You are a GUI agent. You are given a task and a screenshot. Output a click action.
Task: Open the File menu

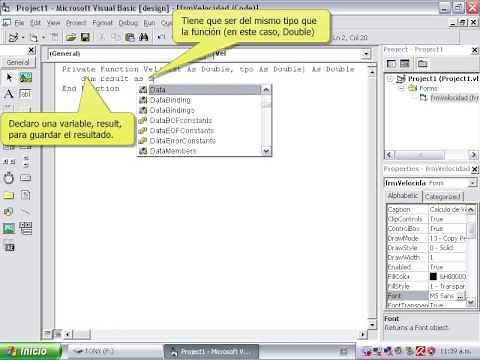[x=19, y=23]
